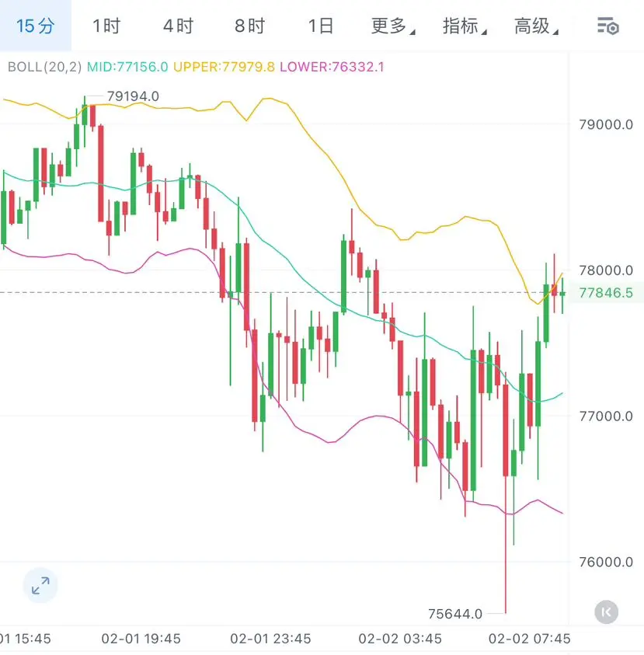The image size is (644, 655).
Task: Click the 02-01 19:45 time label
Action: 141,639
